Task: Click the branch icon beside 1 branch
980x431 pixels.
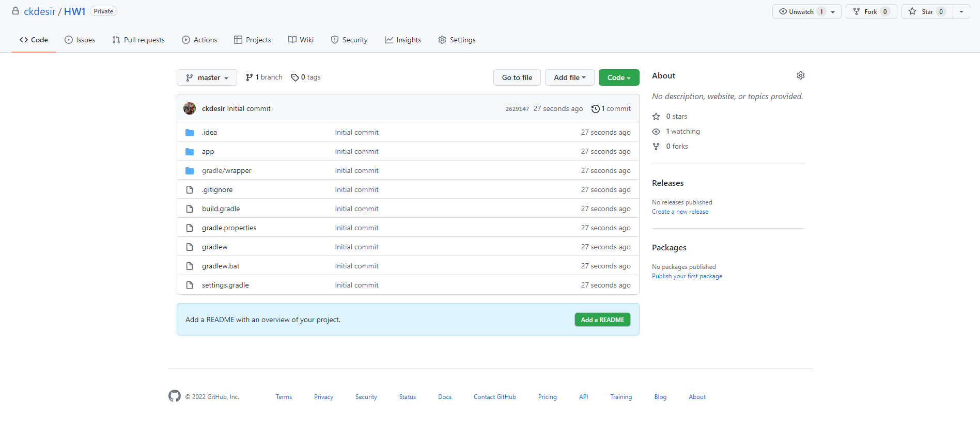Action: tap(250, 77)
